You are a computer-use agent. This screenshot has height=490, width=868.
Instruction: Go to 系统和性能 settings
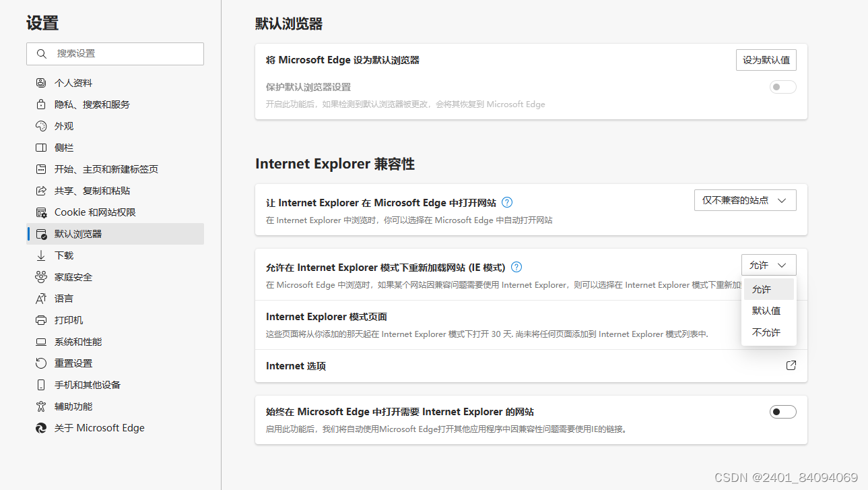(x=115, y=342)
